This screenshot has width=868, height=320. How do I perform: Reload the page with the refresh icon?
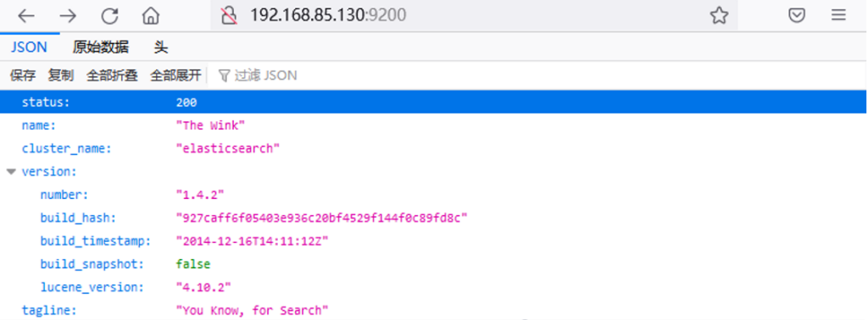tap(109, 16)
